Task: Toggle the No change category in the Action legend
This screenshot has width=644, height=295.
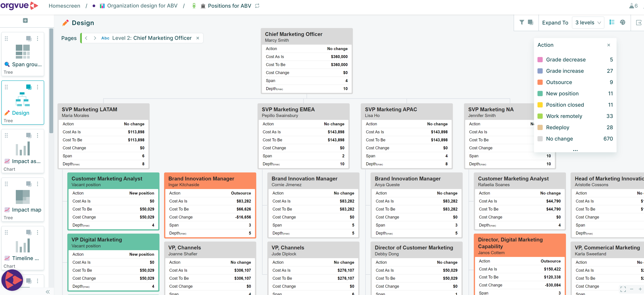Action: pos(560,139)
